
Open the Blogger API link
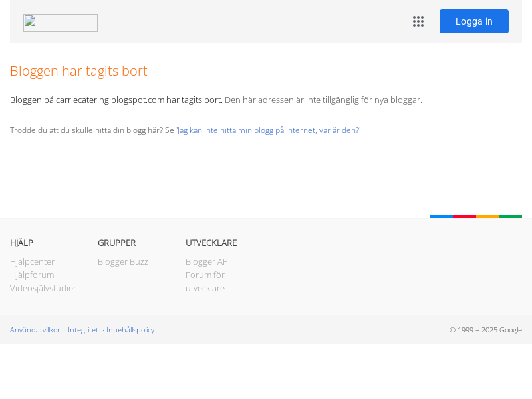207,261
